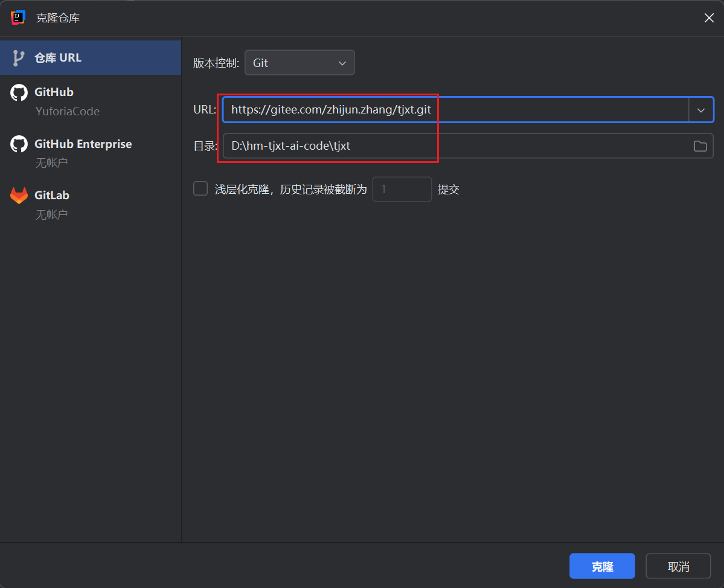Click the GitHub octocat icon
Viewport: 724px width, 588px height.
[x=19, y=92]
